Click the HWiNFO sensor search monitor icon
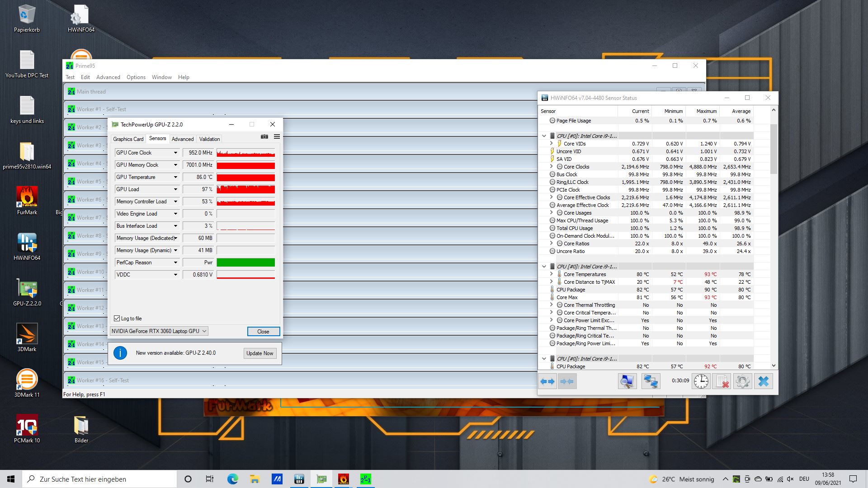The height and width of the screenshot is (488, 868). [627, 381]
